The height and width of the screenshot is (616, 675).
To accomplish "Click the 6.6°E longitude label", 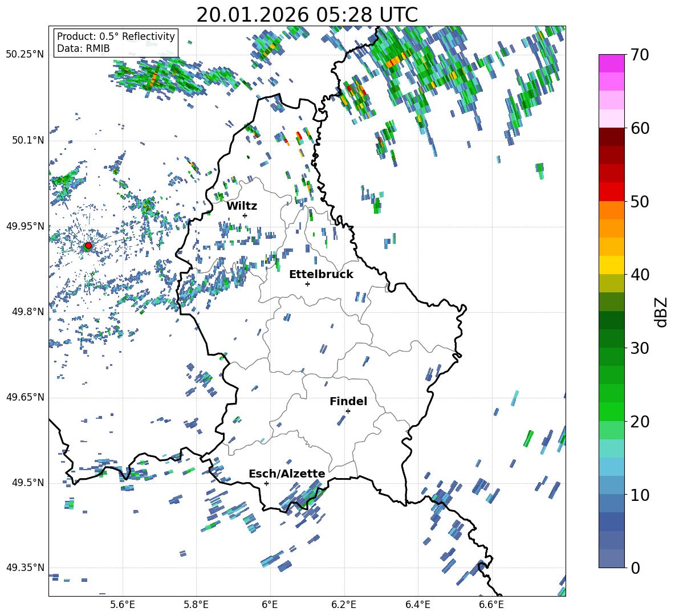I will pyautogui.click(x=491, y=605).
